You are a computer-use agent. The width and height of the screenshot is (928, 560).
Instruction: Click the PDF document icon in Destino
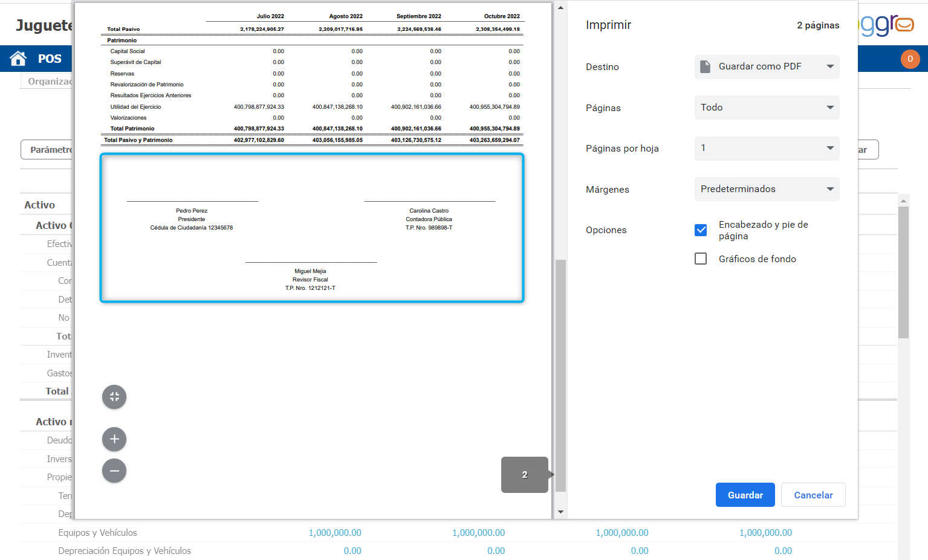point(705,66)
